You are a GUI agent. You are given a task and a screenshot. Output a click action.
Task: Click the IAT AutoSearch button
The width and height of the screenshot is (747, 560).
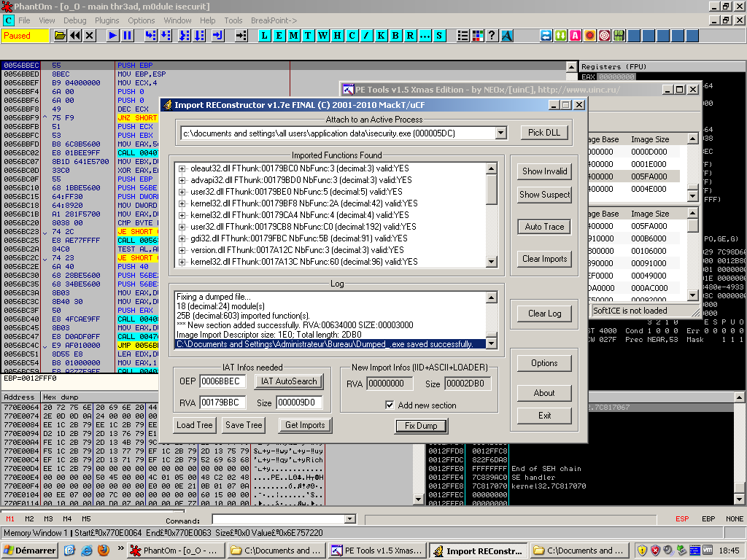pos(289,381)
